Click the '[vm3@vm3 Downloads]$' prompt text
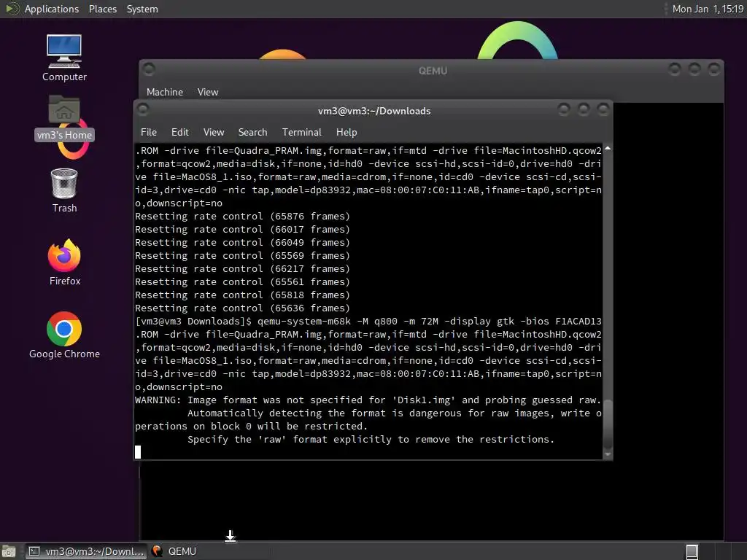This screenshot has width=747, height=560. click(x=193, y=321)
